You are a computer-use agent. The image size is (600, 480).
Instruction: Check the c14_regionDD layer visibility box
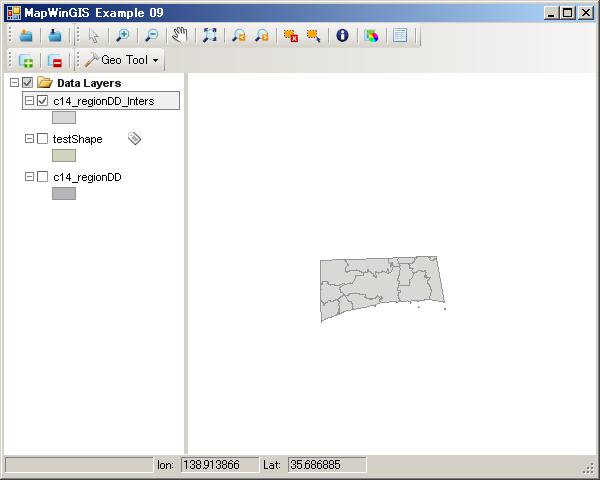(42, 177)
